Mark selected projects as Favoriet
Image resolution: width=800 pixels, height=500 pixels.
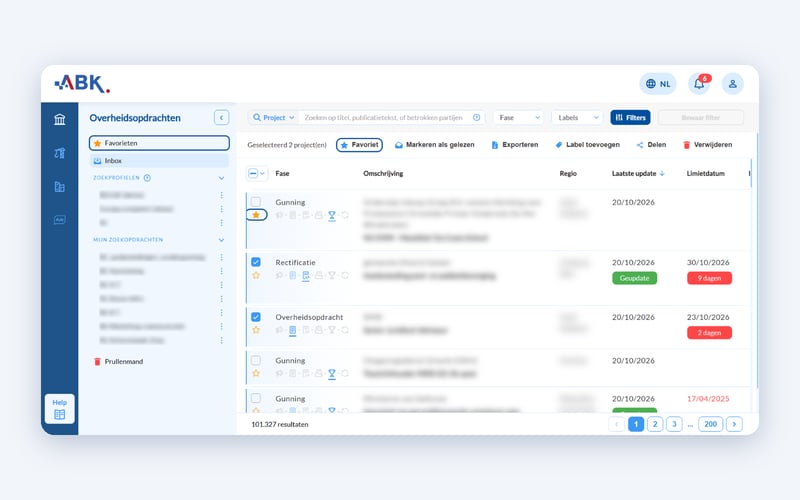coord(360,145)
